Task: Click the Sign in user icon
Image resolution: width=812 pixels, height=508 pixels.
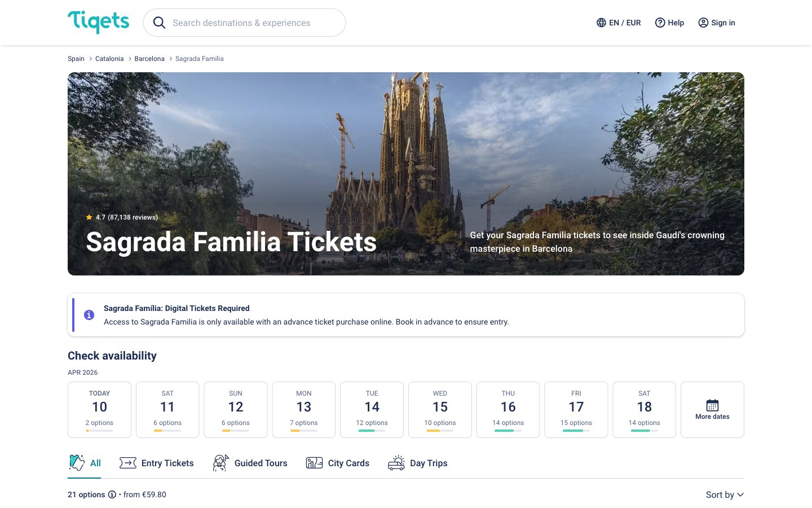Action: pyautogui.click(x=703, y=23)
